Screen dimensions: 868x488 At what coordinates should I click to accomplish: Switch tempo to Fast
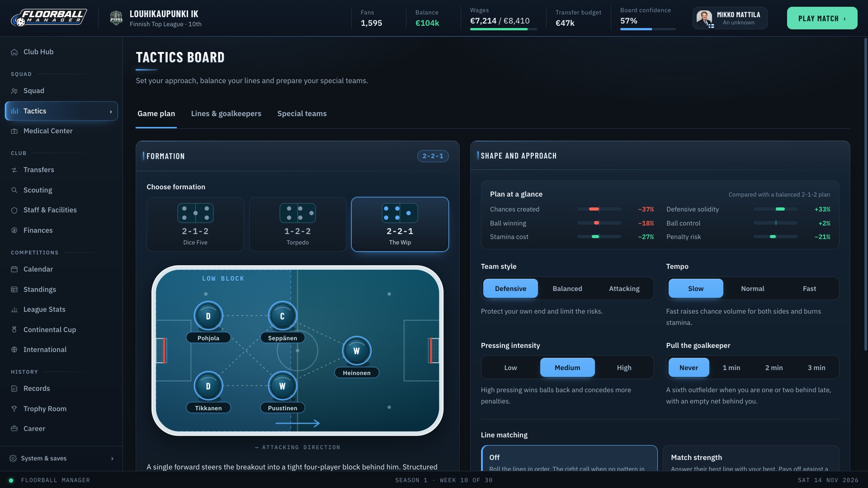[x=809, y=288]
